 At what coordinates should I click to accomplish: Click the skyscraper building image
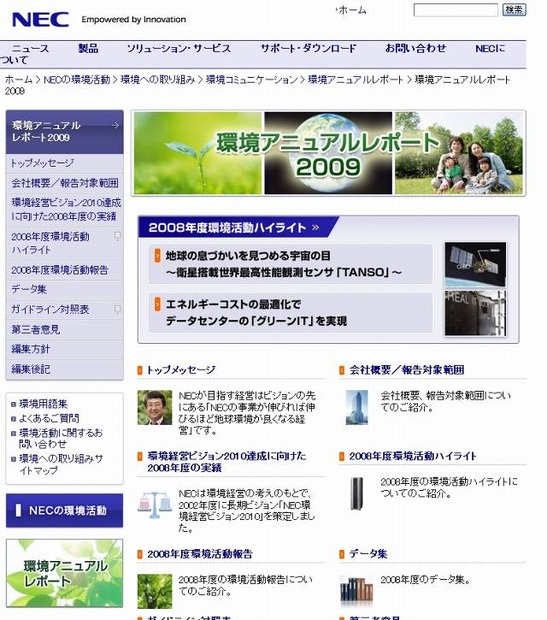click(x=357, y=407)
